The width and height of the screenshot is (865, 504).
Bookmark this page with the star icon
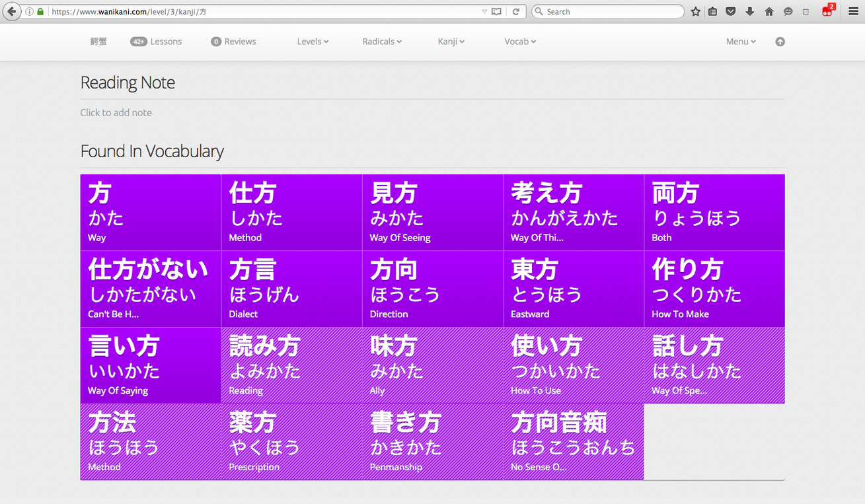coord(695,12)
